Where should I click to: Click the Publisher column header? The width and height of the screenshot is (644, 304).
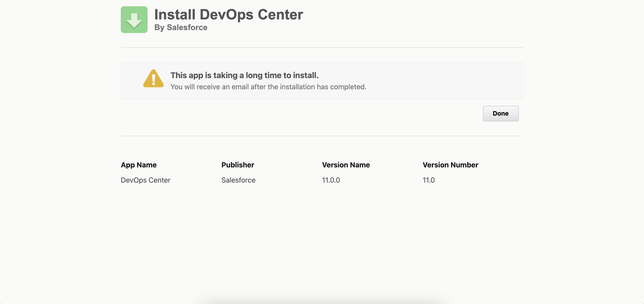(x=237, y=165)
